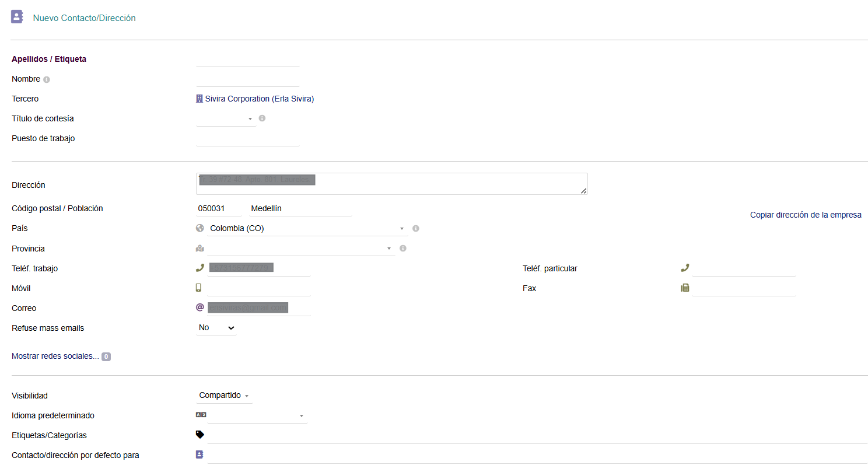Open the Sivira Corporation third-party link

259,99
